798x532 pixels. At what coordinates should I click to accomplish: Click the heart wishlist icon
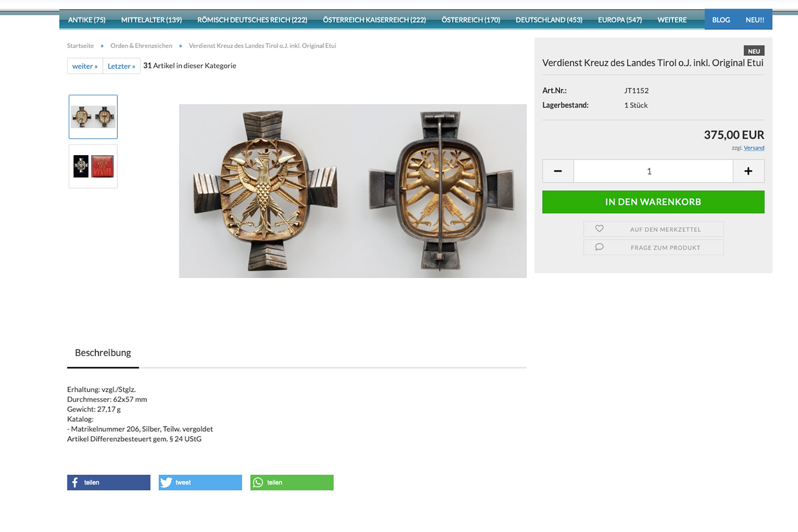599,229
